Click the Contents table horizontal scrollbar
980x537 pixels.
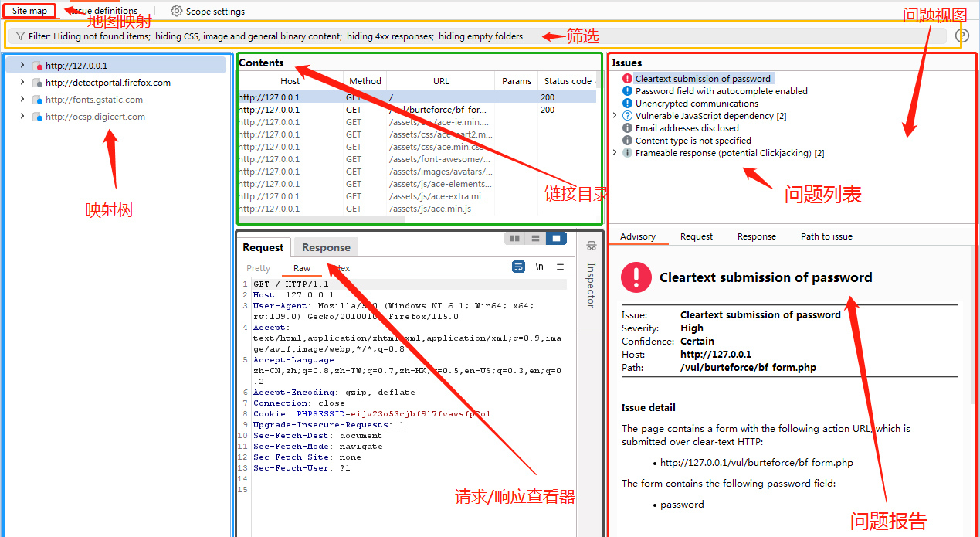pos(320,219)
